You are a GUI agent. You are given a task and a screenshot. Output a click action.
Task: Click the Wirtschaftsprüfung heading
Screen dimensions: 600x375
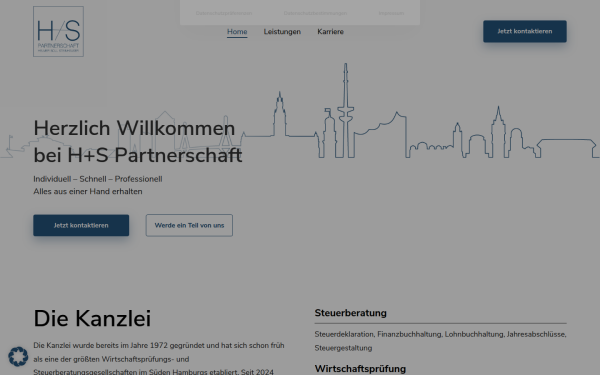360,369
